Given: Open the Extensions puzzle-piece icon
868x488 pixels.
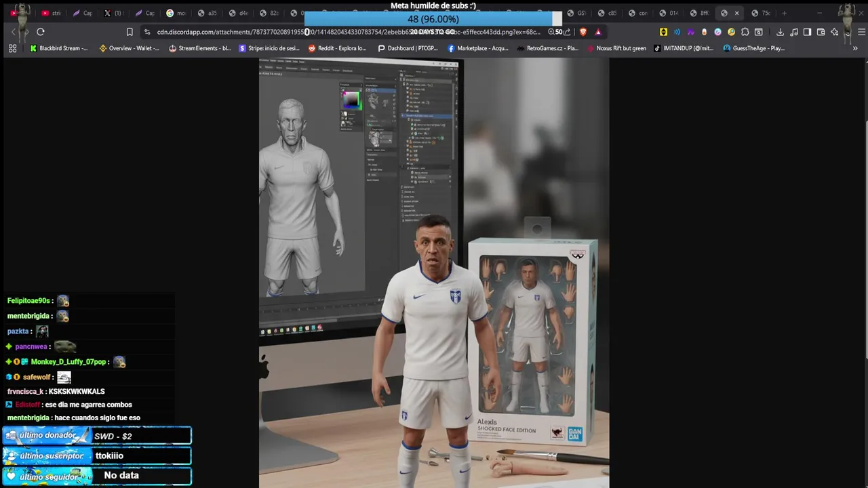Looking at the screenshot, I should pyautogui.click(x=745, y=32).
